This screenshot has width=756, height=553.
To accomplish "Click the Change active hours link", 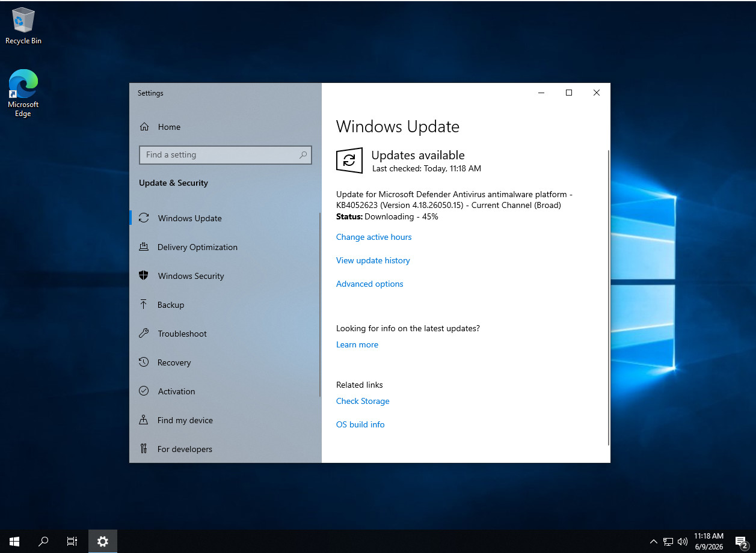I will tap(374, 237).
